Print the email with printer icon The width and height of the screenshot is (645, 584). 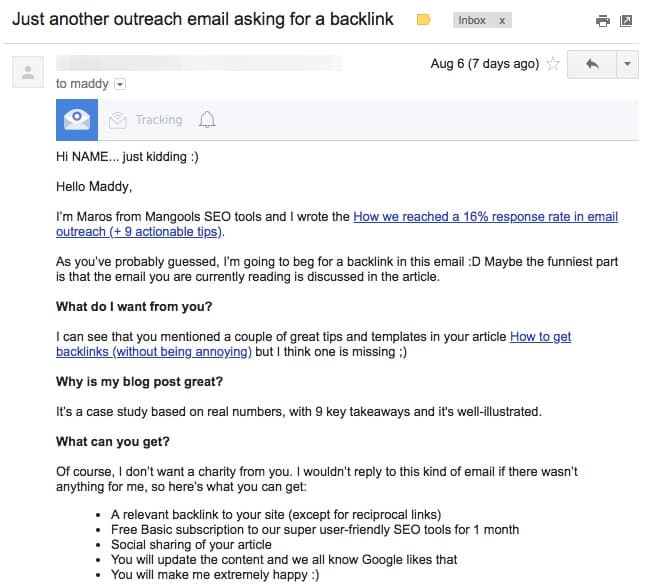pyautogui.click(x=603, y=21)
